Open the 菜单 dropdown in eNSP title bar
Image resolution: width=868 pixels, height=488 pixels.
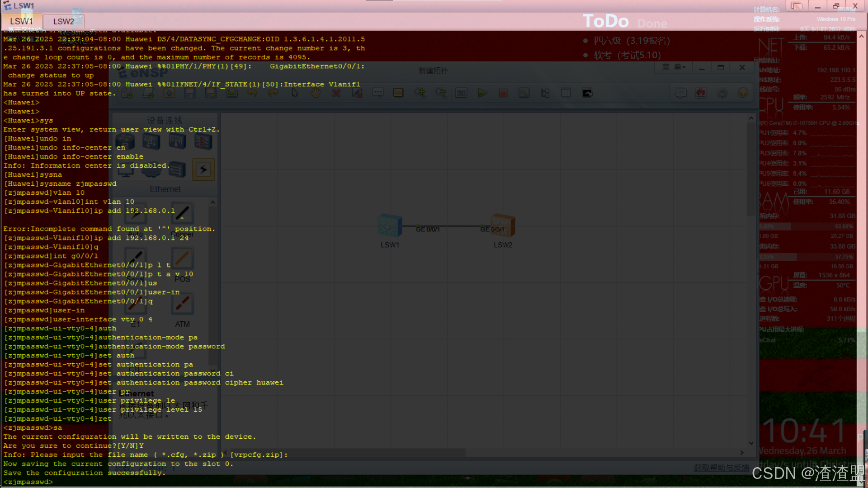click(x=674, y=67)
